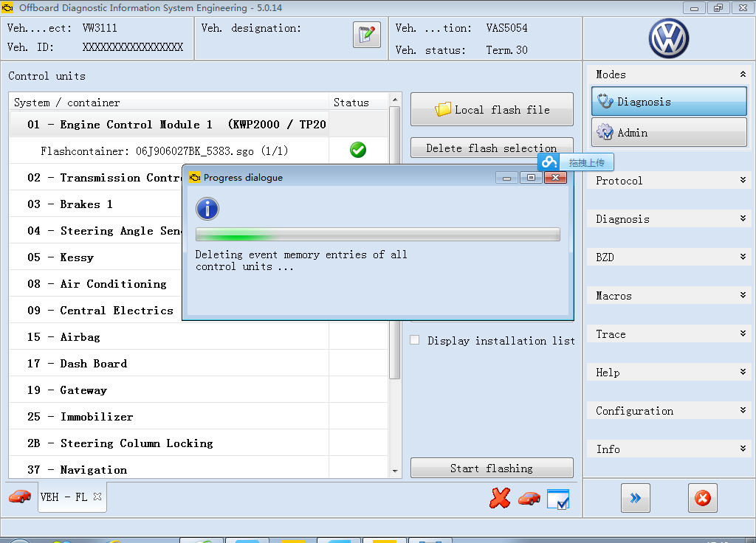Click the ODIS application title bar icon
The image size is (756, 543).
pos(7,7)
